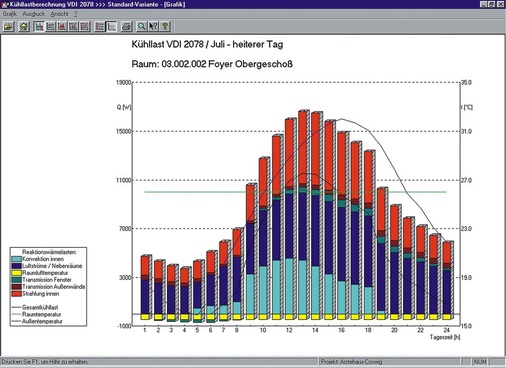
Task: Click the magnifier zoom icon
Action: pyautogui.click(x=141, y=26)
